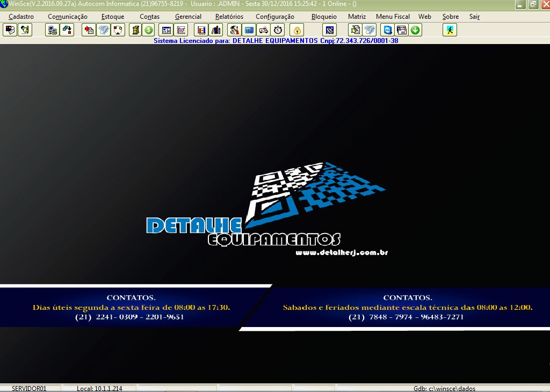This screenshot has height=392, width=550.
Task: Click the colored pictures and card icon
Action: coord(10,30)
